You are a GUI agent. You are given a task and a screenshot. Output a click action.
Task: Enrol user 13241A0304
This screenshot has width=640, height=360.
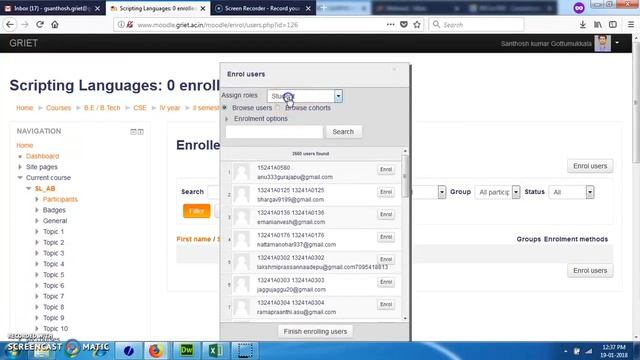coord(386,304)
